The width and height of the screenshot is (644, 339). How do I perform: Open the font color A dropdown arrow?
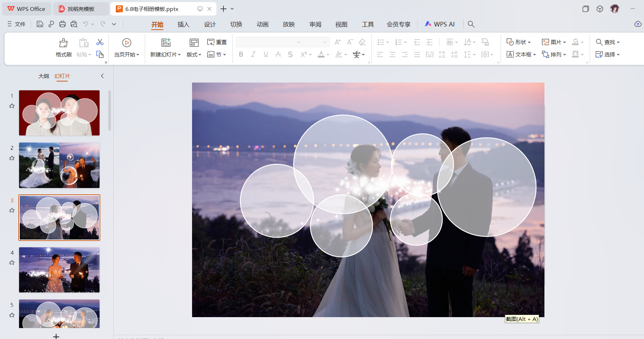[x=328, y=55]
